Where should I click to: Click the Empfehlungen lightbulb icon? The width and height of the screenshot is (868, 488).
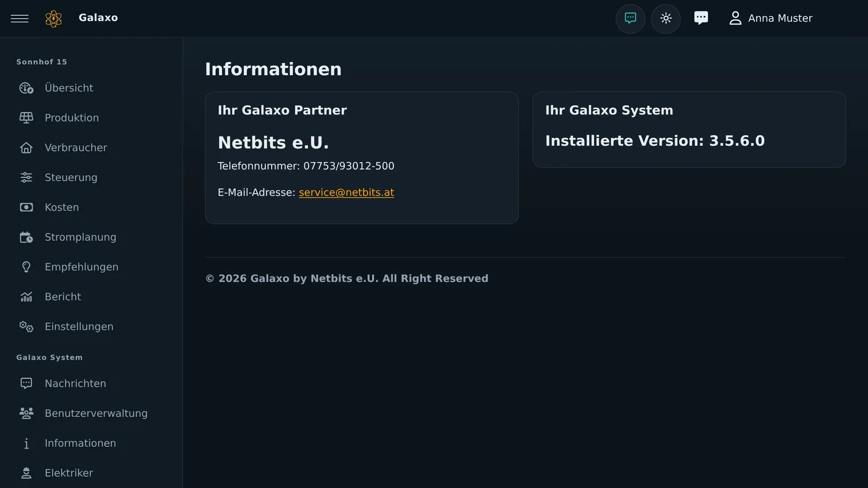tap(26, 267)
